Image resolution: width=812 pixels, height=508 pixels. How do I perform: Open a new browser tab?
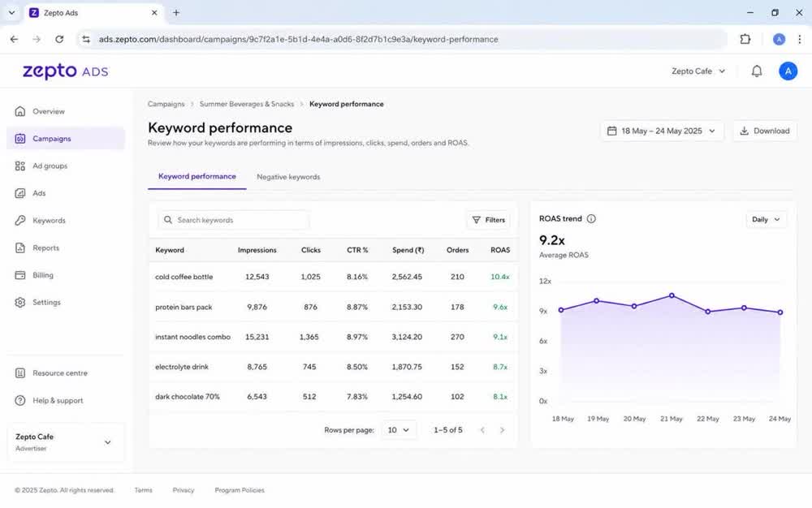pyautogui.click(x=176, y=12)
